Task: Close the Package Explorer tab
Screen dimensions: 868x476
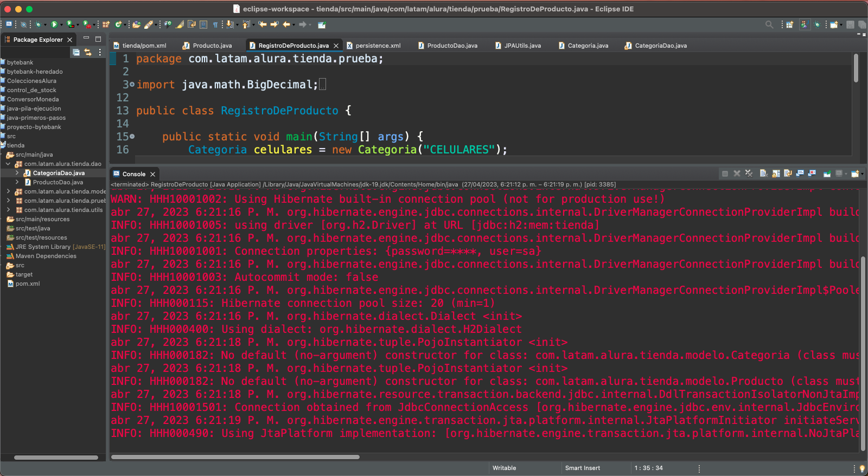Action: [x=69, y=40]
